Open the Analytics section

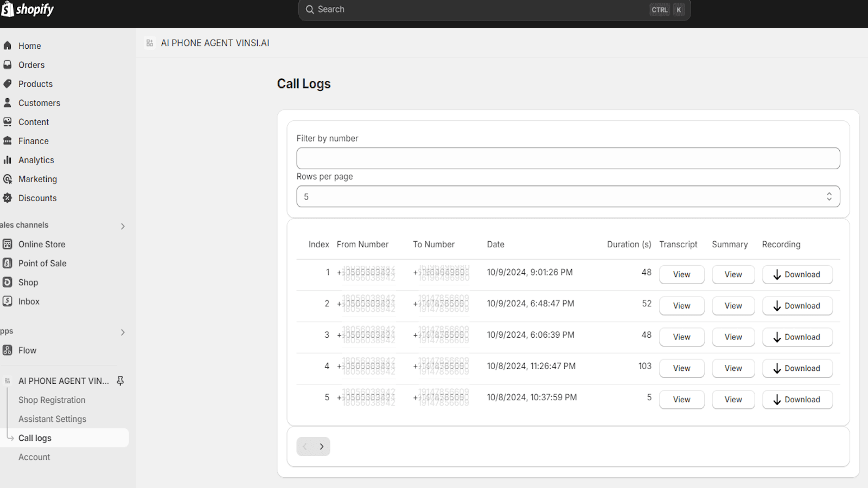point(8,160)
